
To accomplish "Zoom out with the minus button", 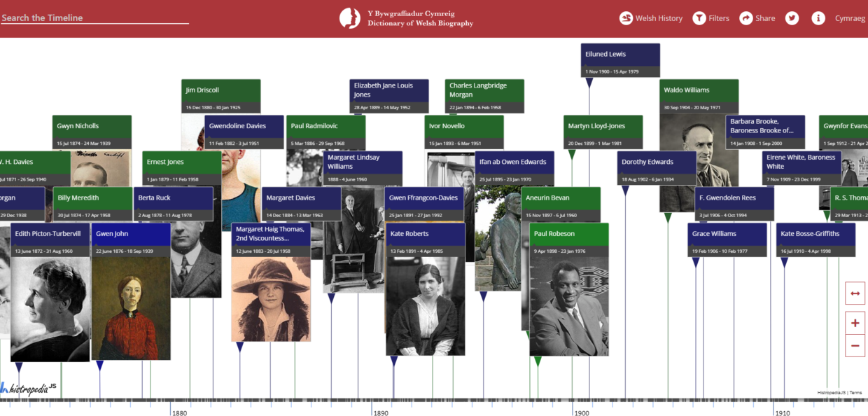I will [x=855, y=345].
